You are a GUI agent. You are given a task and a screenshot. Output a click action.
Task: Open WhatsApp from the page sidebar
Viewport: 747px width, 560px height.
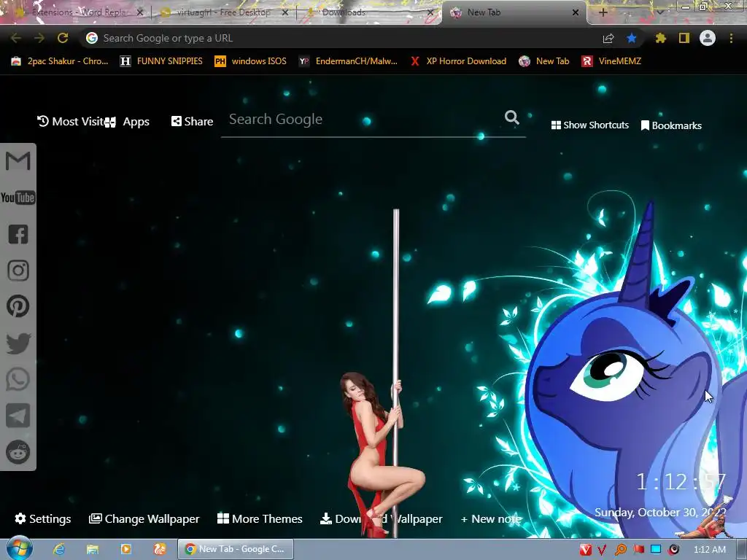point(18,379)
